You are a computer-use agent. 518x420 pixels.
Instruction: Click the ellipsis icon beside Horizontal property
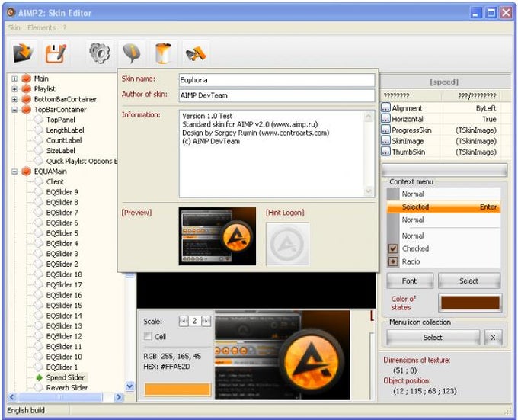[385, 119]
